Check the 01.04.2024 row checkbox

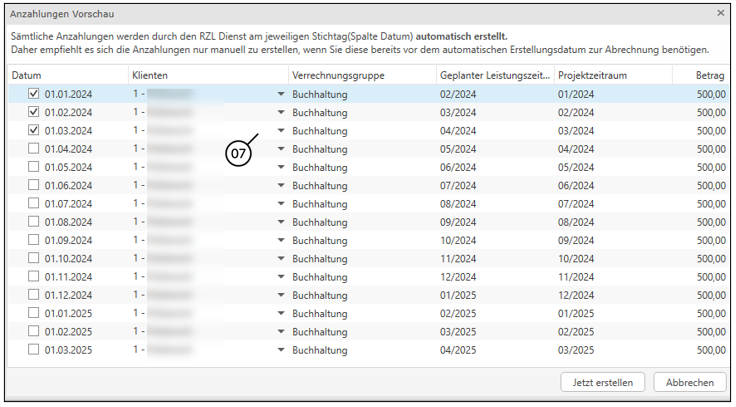tap(34, 148)
